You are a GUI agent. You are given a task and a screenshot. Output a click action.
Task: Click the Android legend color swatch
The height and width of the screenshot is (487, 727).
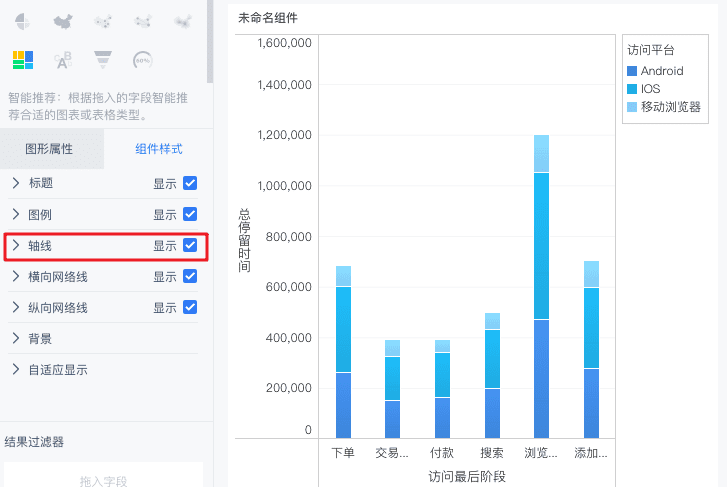632,71
